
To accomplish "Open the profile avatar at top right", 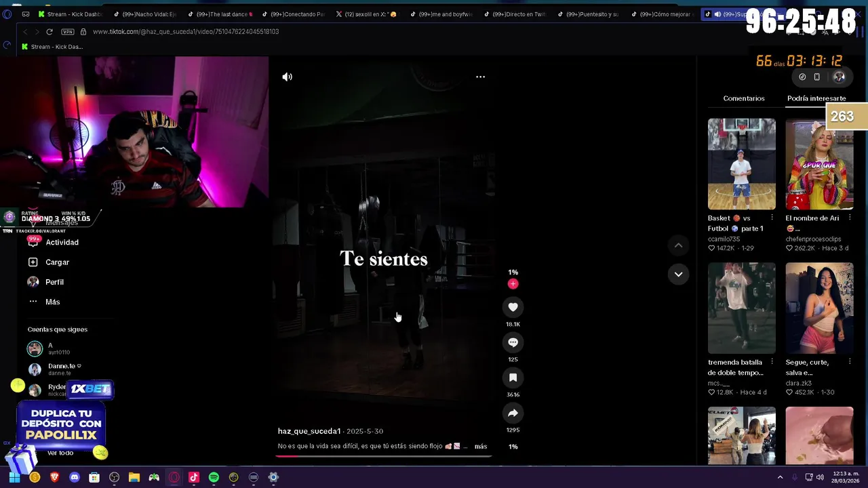I will [x=840, y=77].
